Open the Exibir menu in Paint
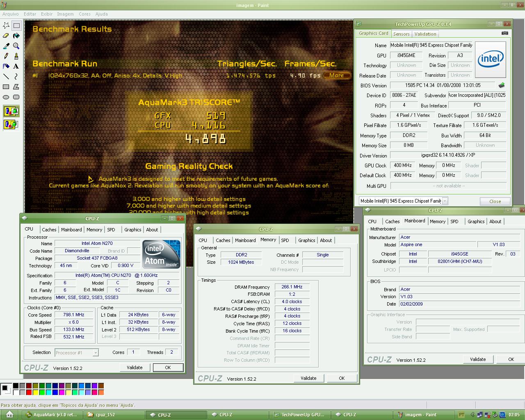Viewport: 525px width, 420px height. coord(47,14)
